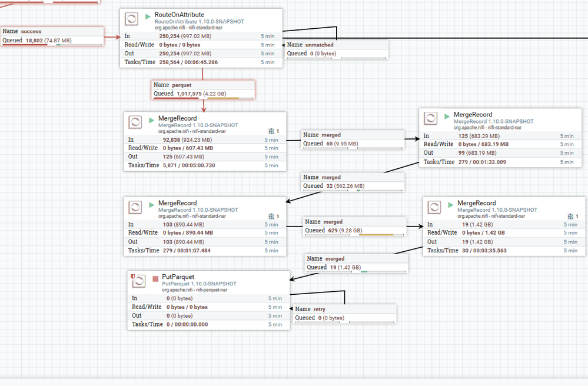The image size is (588, 386).
Task: Click running icon of MergeRecord with In 125
Action: [x=447, y=117]
